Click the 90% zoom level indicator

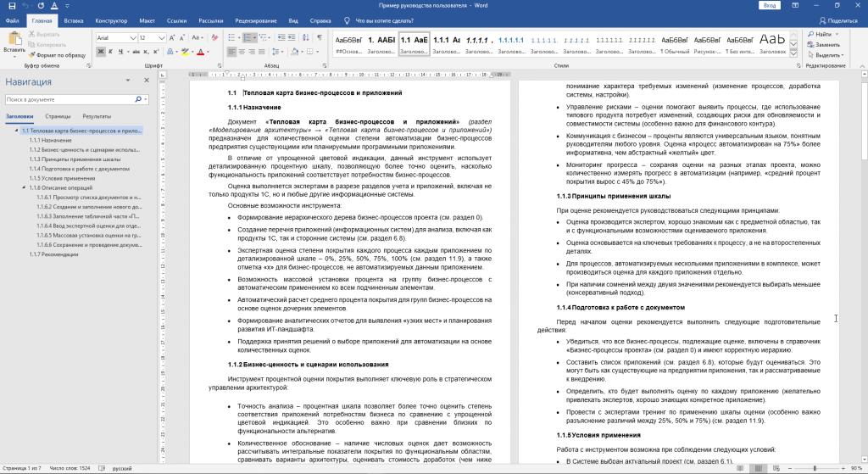tap(856, 468)
